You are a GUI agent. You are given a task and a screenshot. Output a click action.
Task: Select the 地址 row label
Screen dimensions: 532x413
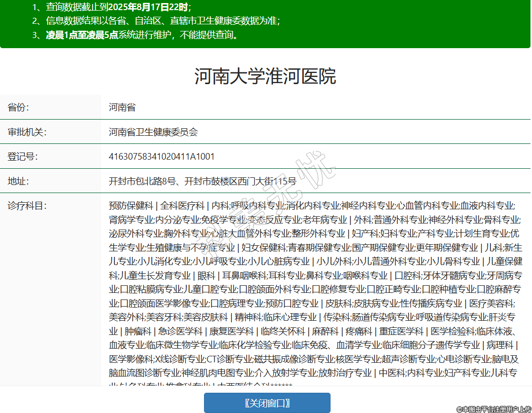(x=18, y=181)
